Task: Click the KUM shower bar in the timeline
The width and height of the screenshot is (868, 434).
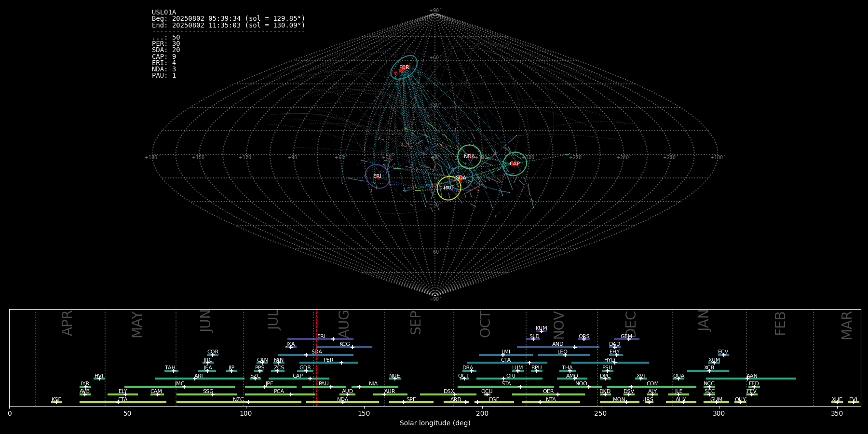Action: [x=541, y=331]
